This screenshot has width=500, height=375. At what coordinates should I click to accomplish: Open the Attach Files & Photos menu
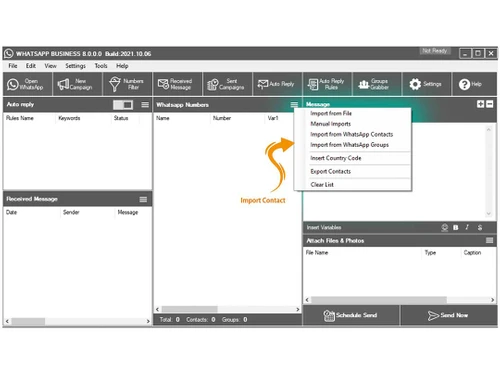coord(489,240)
